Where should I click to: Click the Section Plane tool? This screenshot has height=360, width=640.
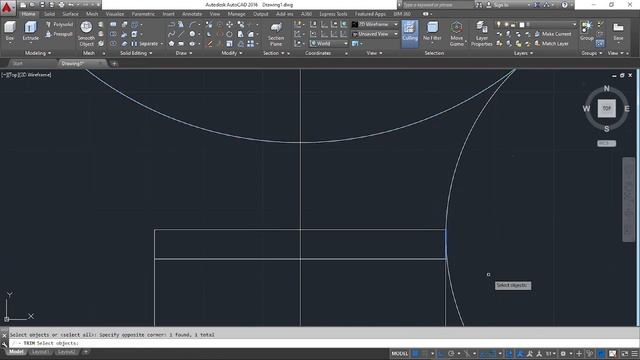point(276,34)
